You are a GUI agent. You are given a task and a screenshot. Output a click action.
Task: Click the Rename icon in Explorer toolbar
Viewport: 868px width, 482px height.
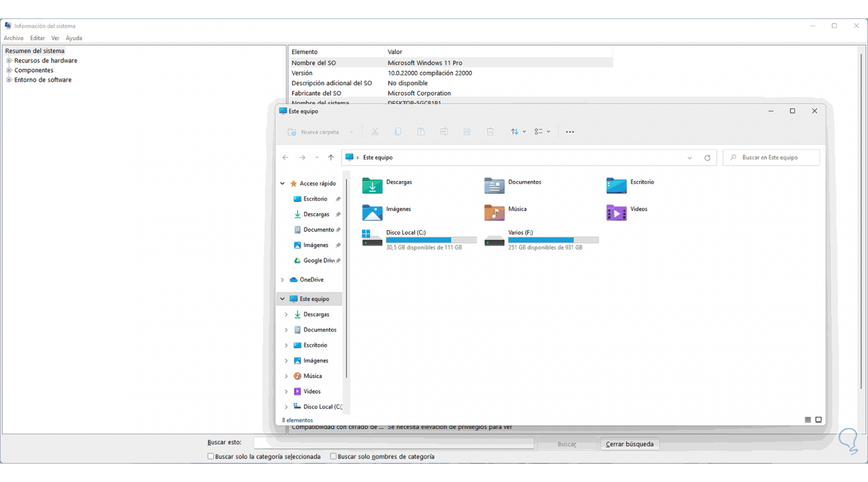[x=444, y=132]
